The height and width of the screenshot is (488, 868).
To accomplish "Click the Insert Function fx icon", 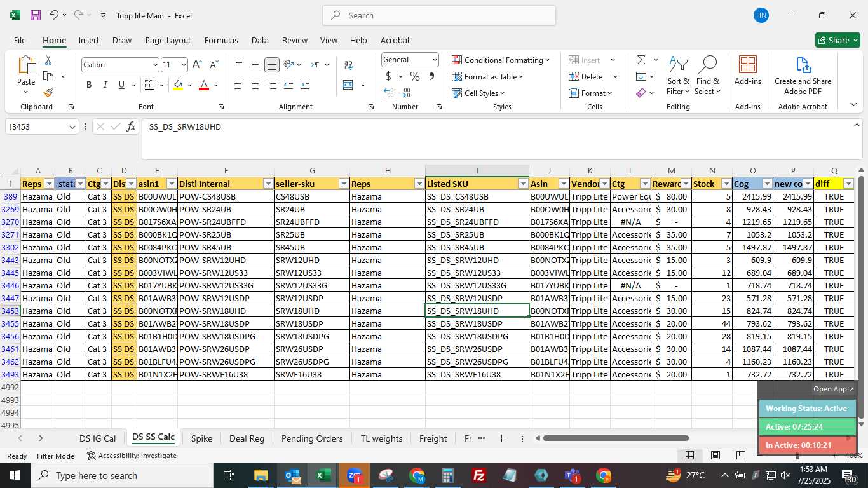I will pos(132,126).
